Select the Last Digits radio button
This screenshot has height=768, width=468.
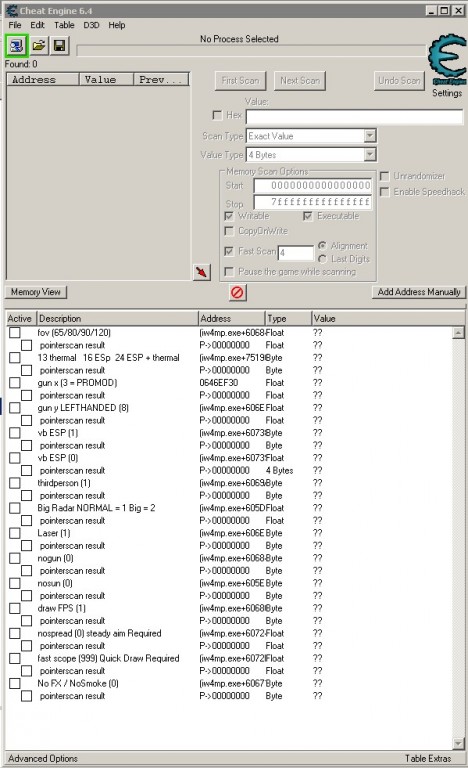click(322, 259)
